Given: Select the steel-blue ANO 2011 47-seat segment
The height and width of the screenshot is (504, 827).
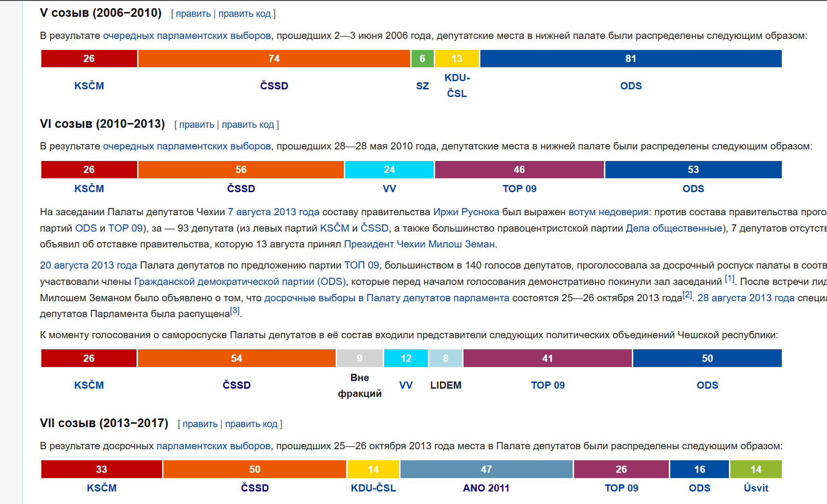Looking at the screenshot, I should coord(486,469).
